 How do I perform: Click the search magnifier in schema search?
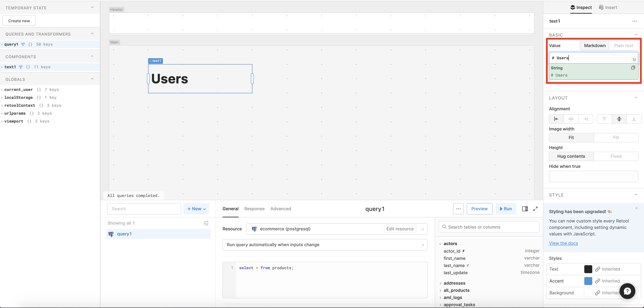(444, 227)
